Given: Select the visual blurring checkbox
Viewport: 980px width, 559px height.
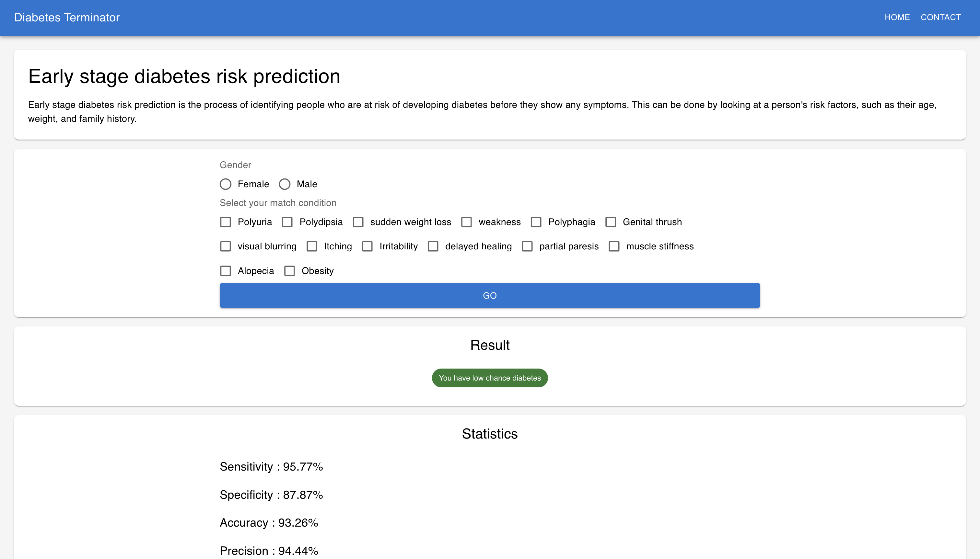Looking at the screenshot, I should (226, 246).
